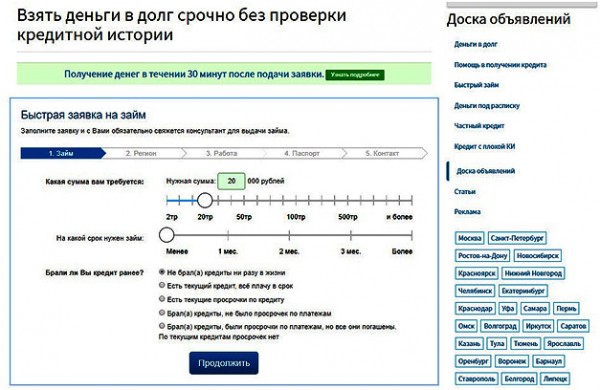
Task: Select the Пермь city tag
Action: click(x=566, y=308)
